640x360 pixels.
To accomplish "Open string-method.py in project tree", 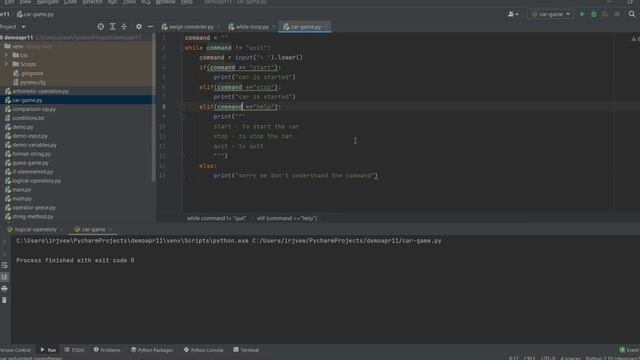I will pyautogui.click(x=33, y=217).
